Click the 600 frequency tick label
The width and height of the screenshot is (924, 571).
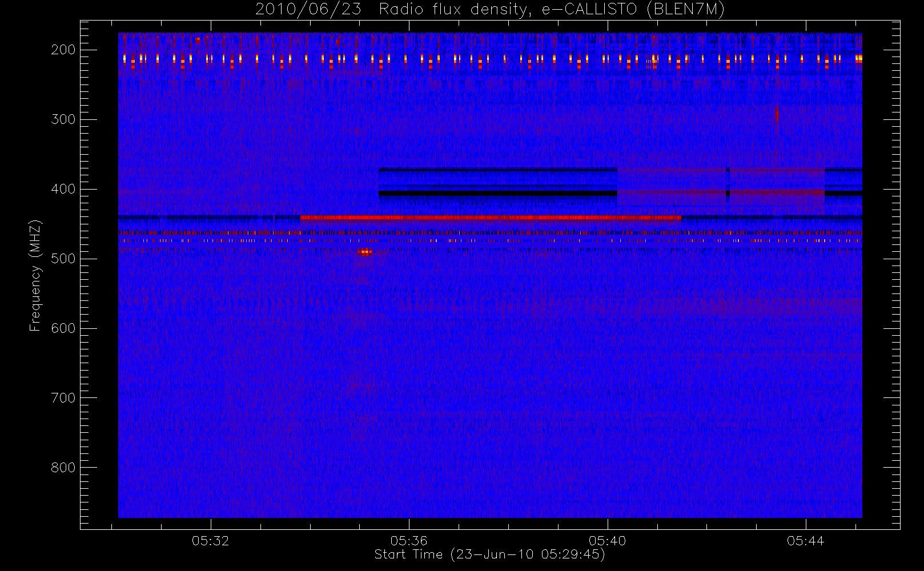63,328
